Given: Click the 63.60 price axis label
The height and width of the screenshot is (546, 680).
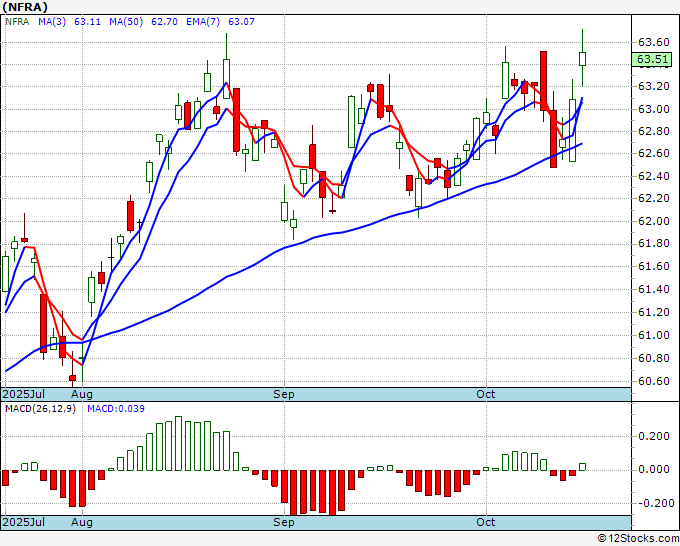Looking at the screenshot, I should point(654,43).
